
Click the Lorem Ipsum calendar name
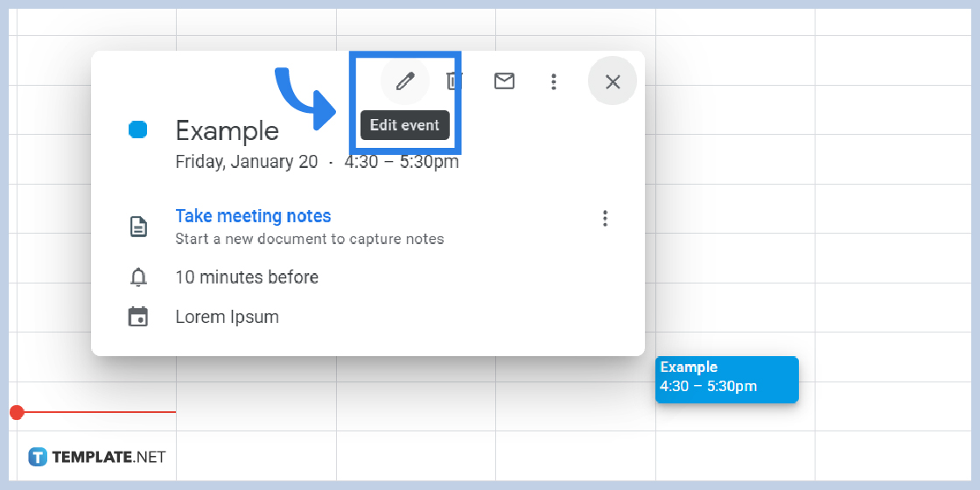point(227,317)
